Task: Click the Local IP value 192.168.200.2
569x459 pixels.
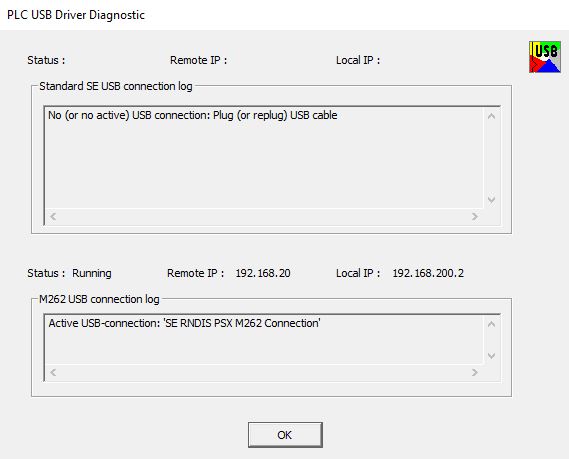Action: 428,273
